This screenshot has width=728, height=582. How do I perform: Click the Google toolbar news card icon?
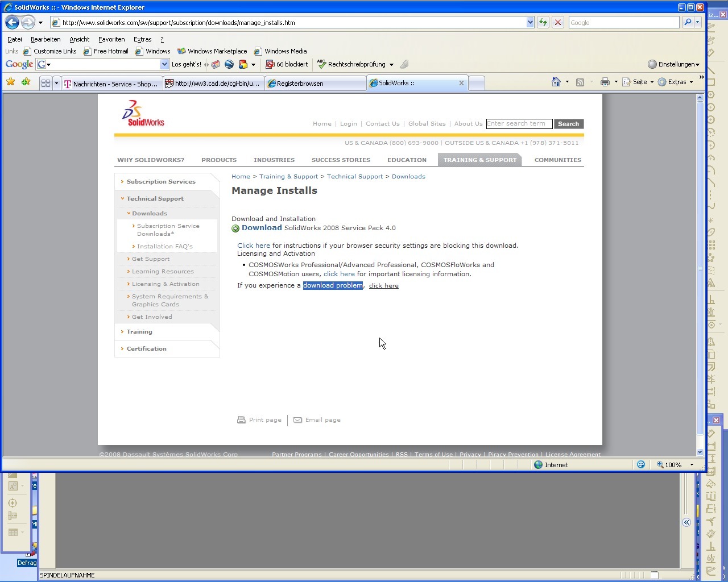click(216, 64)
